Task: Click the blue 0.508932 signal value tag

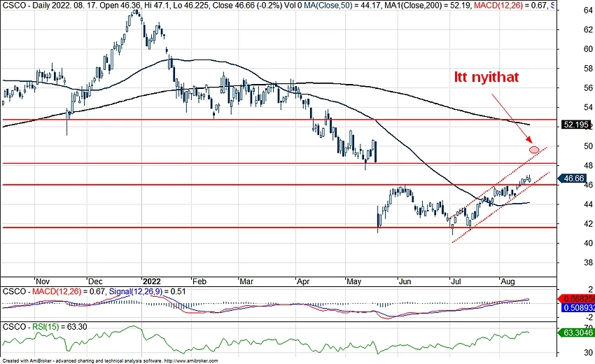Action: tap(578, 308)
